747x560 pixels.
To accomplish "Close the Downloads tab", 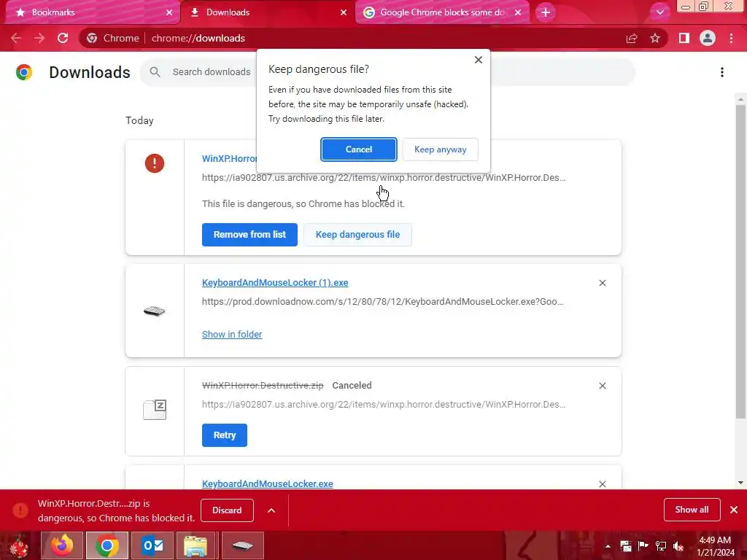I will click(344, 12).
